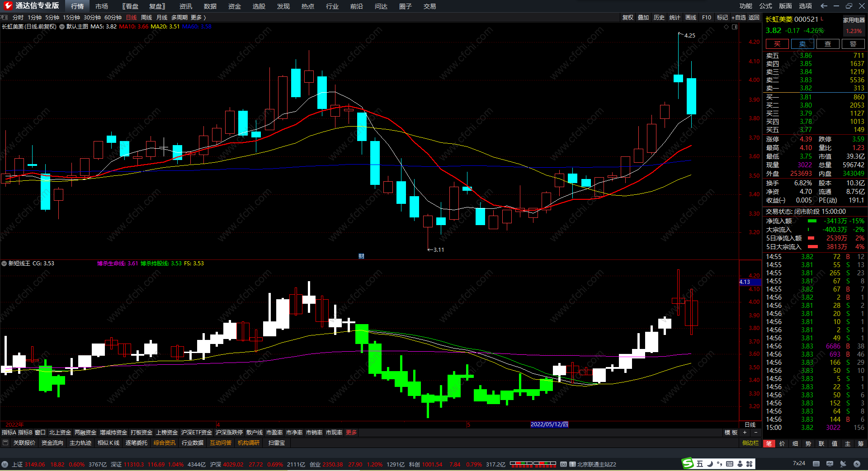Click the +自选 add to watchlist button
This screenshot has width=868, height=471.
[x=739, y=17]
